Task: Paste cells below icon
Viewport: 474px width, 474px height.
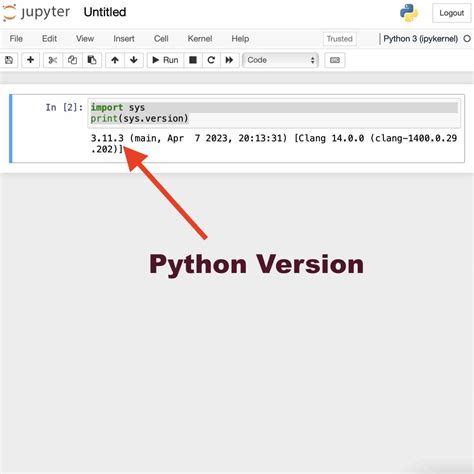Action: click(x=92, y=60)
